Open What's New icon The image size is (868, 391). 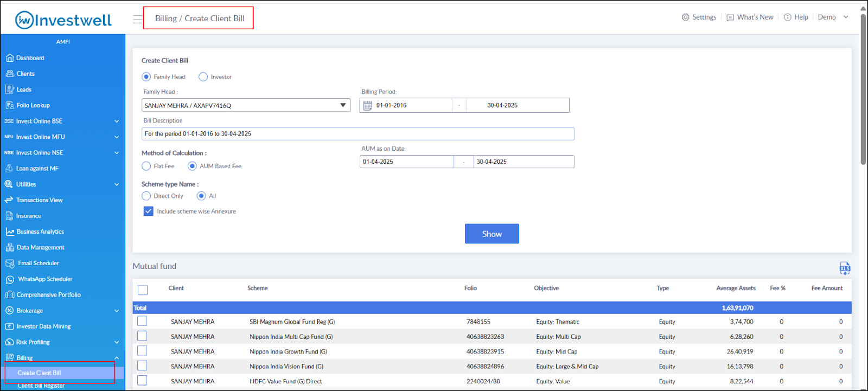[x=730, y=17]
